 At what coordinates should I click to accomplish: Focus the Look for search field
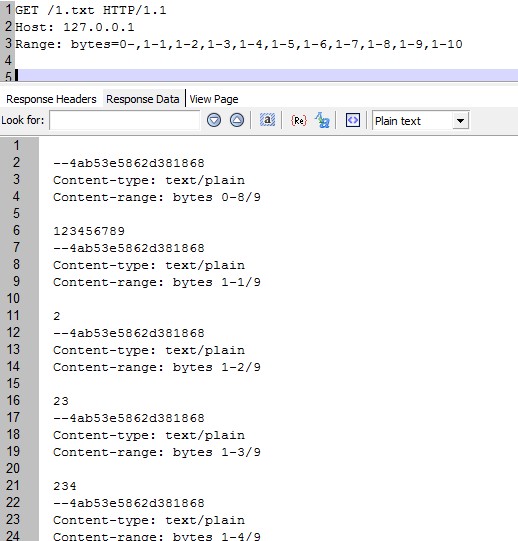pos(125,120)
